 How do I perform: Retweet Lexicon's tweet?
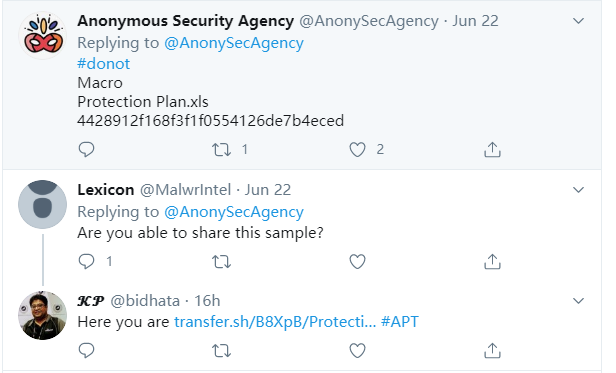click(x=222, y=262)
